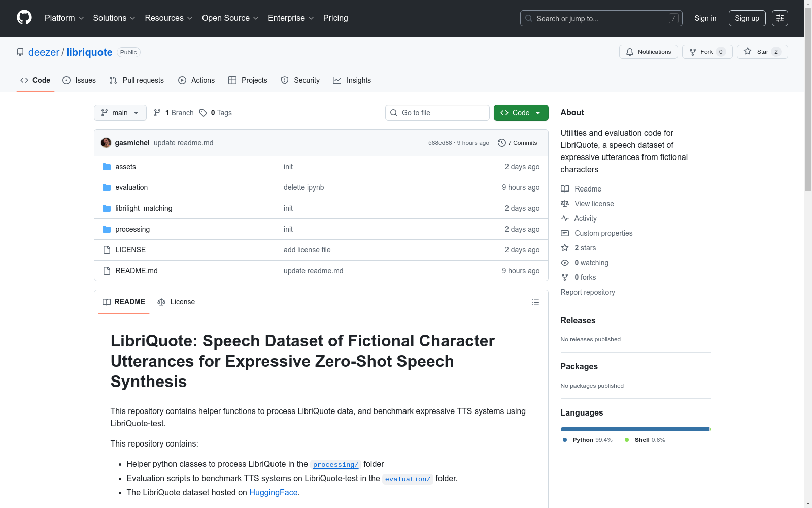Open the evaluation folder
This screenshot has height=508, width=812.
(x=131, y=187)
